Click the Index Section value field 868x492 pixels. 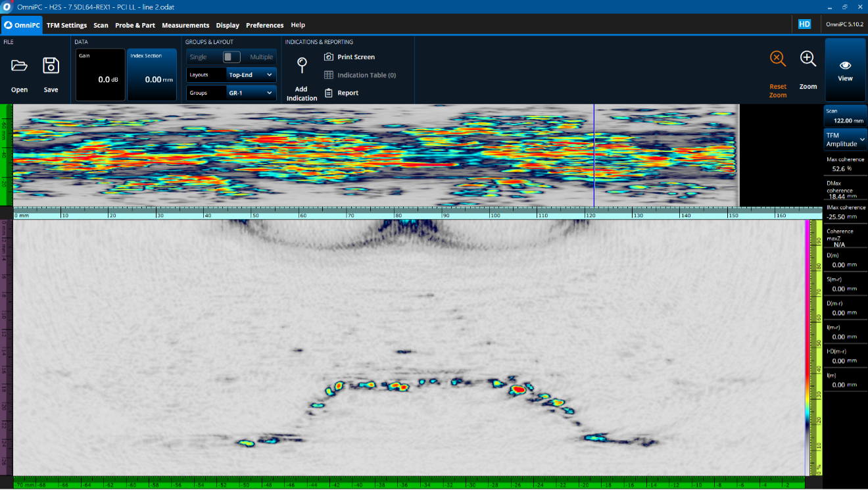(152, 79)
